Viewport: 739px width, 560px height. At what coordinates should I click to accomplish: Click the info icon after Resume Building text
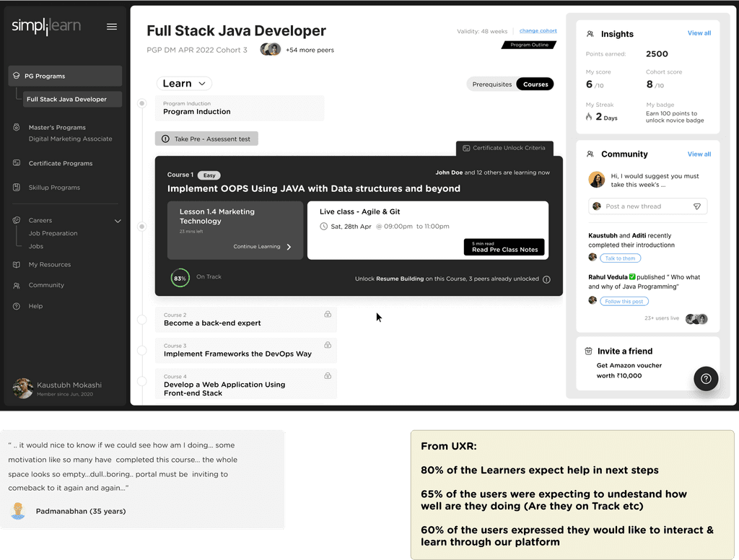click(x=546, y=279)
